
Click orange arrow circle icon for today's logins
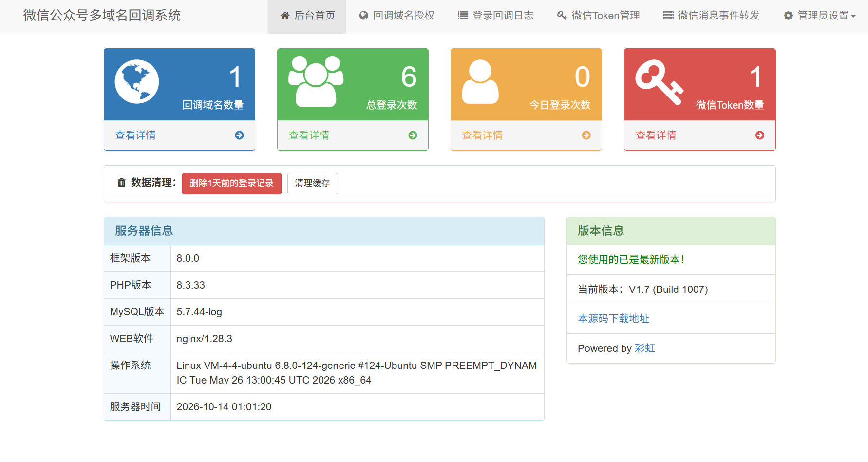coord(586,135)
